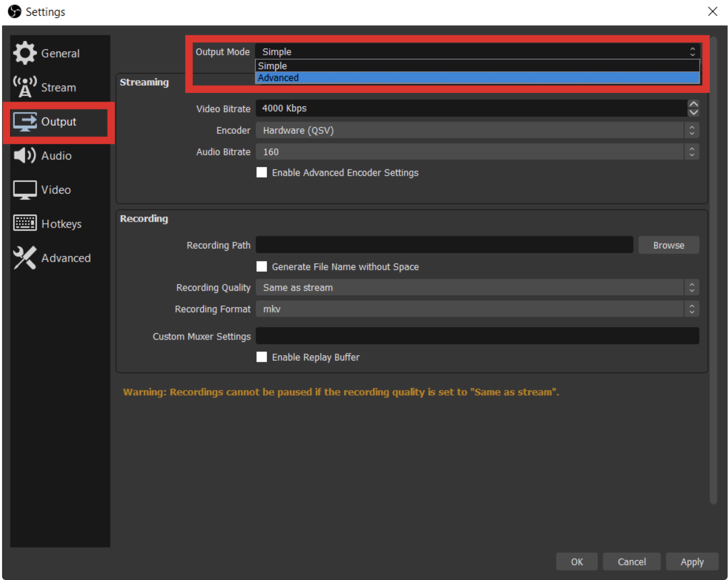The image size is (728, 580).
Task: Click the Stream antenna icon
Action: pyautogui.click(x=25, y=87)
